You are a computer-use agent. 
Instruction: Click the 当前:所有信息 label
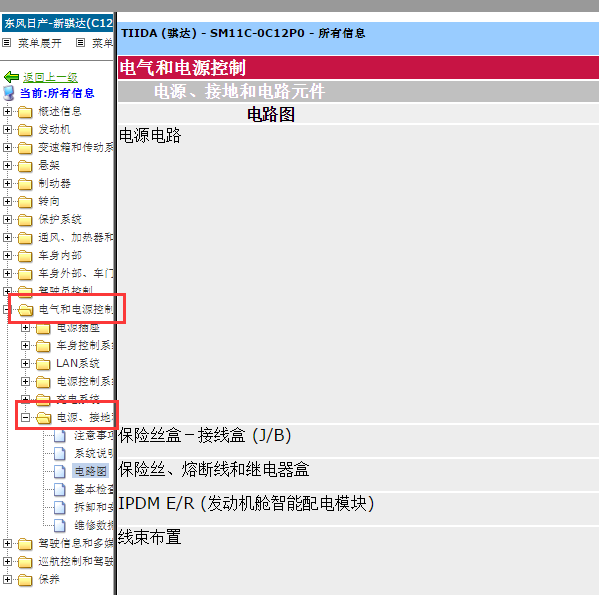[57, 94]
